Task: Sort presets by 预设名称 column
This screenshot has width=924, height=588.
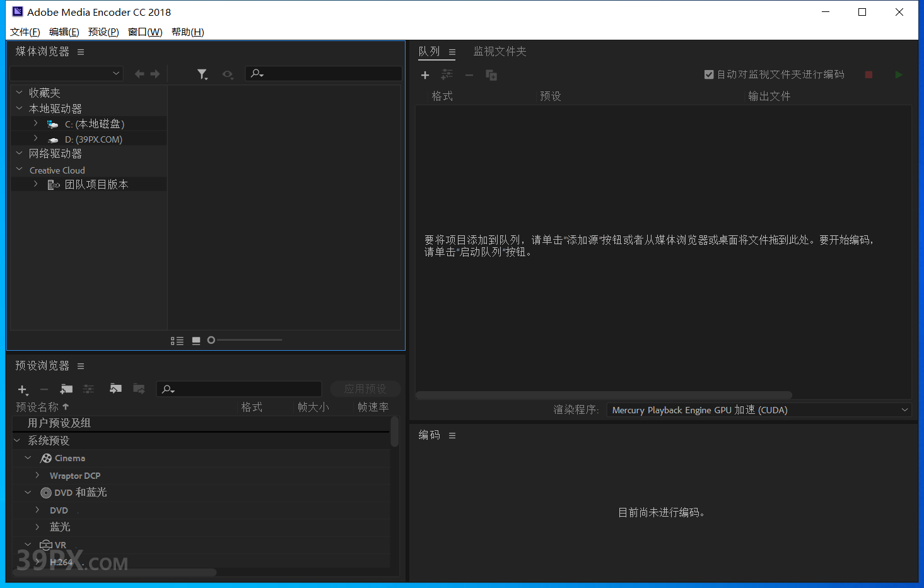Action: tap(42, 407)
